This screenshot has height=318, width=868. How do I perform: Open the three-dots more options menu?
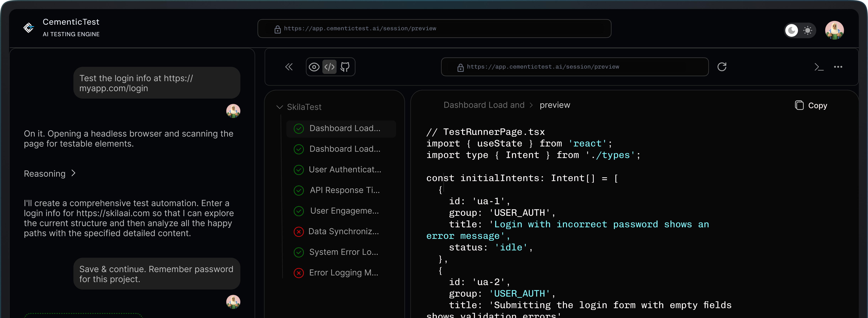tap(838, 67)
